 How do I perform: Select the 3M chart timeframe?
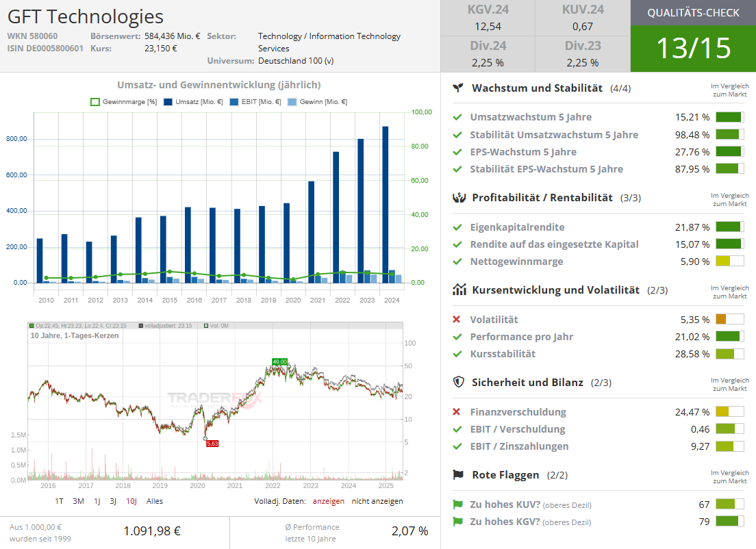[x=78, y=501]
